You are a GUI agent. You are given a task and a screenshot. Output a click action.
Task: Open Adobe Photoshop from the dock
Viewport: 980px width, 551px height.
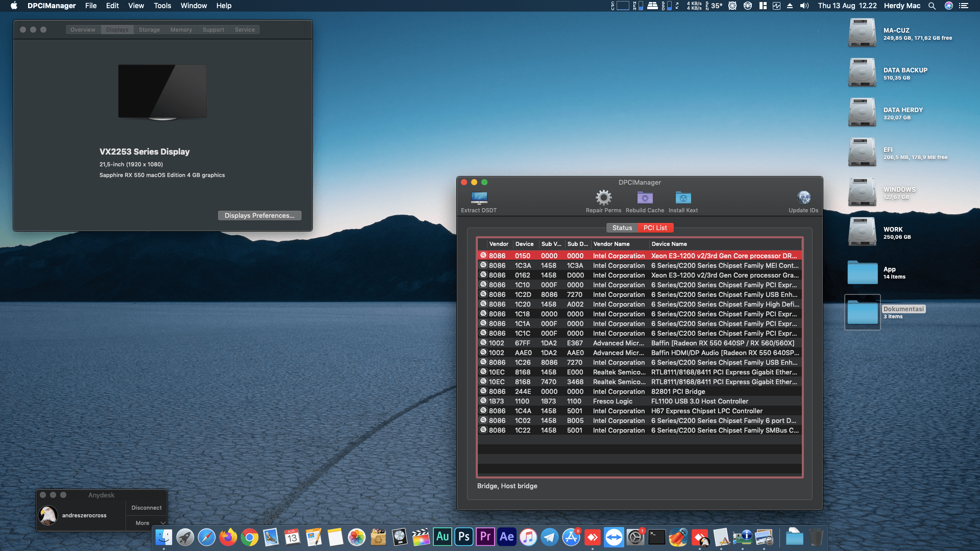coord(464,537)
